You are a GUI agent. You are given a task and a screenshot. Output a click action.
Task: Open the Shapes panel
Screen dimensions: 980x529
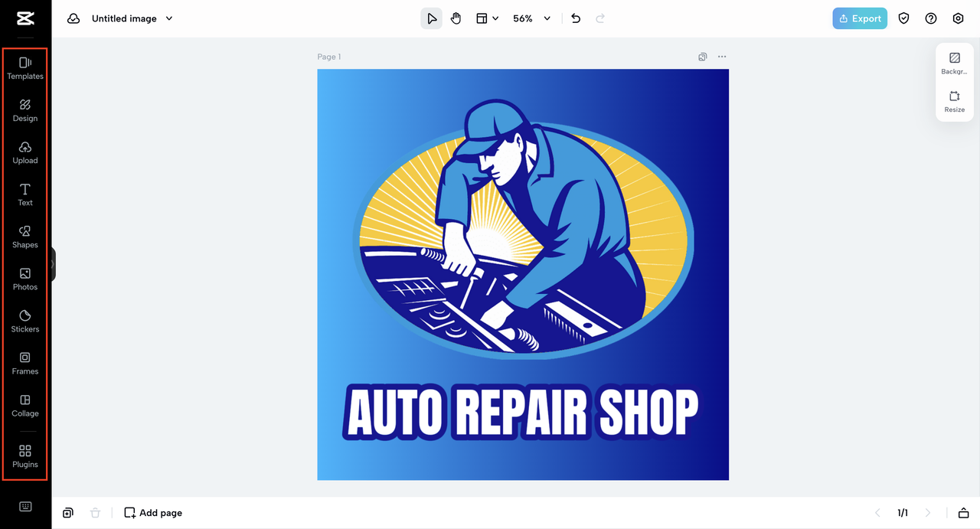(25, 237)
